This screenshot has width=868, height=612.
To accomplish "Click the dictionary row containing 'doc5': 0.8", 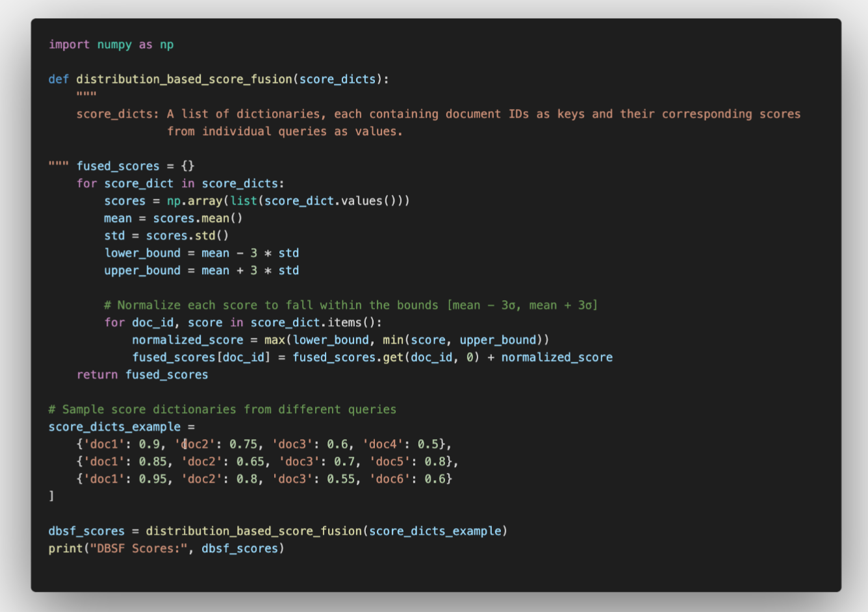I will pyautogui.click(x=267, y=462).
